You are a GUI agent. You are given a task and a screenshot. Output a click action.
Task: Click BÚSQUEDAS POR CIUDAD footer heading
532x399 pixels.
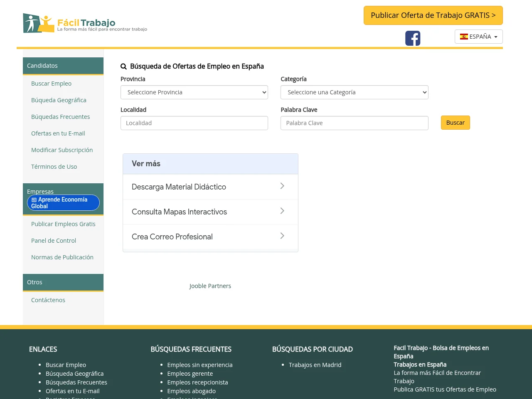click(312, 350)
